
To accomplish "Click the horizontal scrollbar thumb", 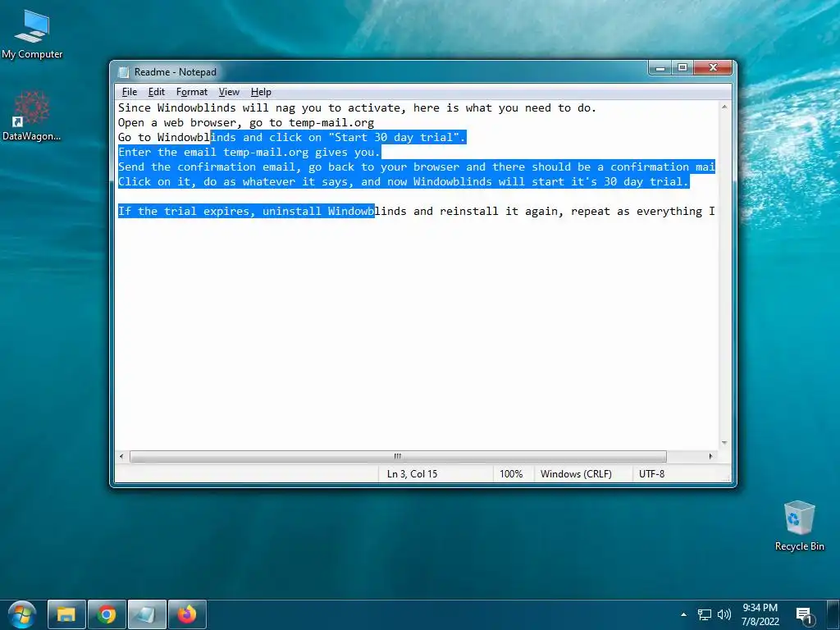I will (398, 456).
